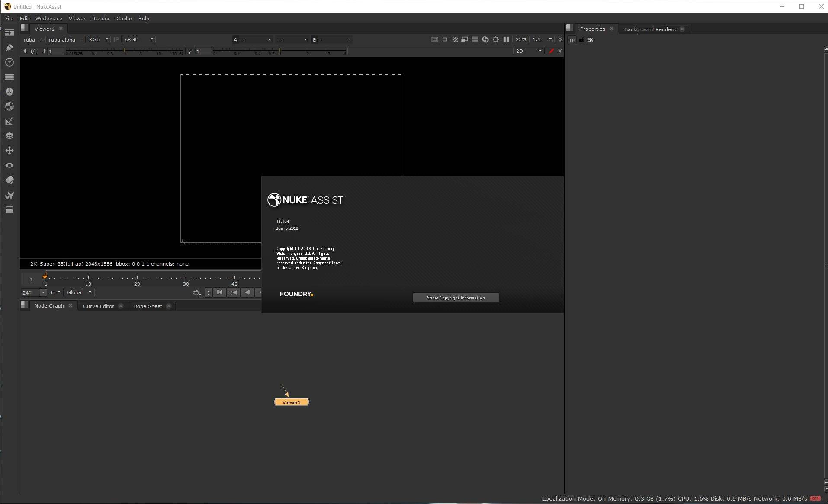Open the Cache menu

pos(124,19)
